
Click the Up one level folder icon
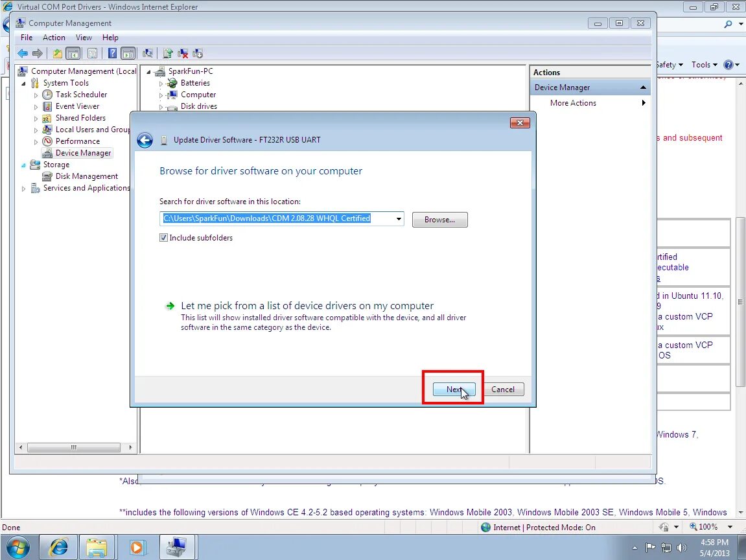point(58,53)
